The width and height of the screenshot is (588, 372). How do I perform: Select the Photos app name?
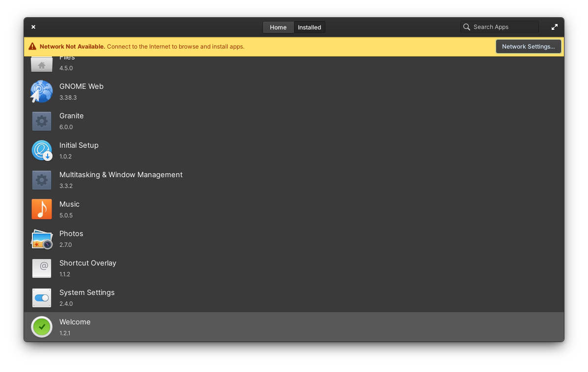(71, 234)
